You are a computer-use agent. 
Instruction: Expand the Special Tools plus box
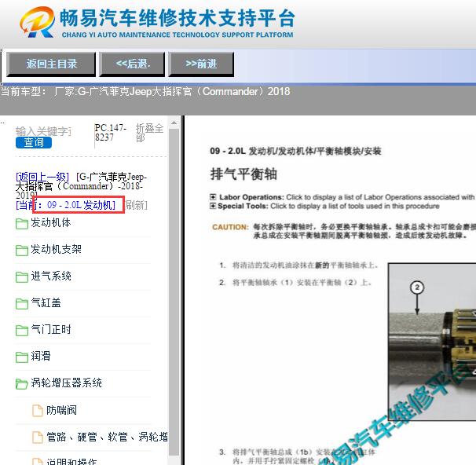[213, 206]
